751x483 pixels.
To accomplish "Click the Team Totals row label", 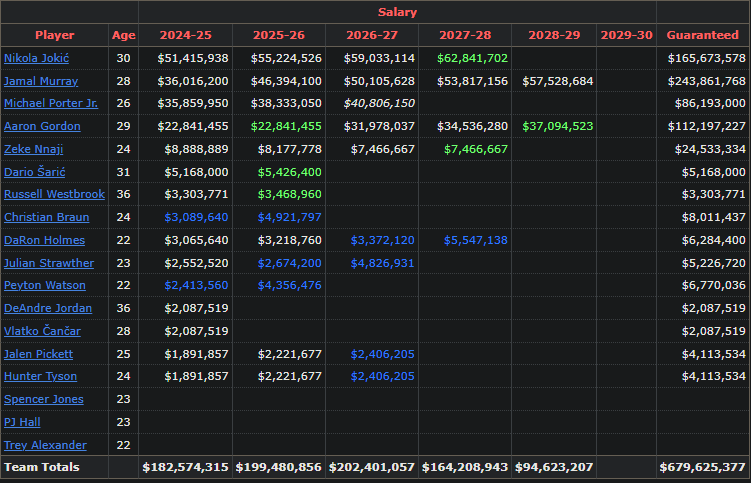I will click(x=42, y=467).
